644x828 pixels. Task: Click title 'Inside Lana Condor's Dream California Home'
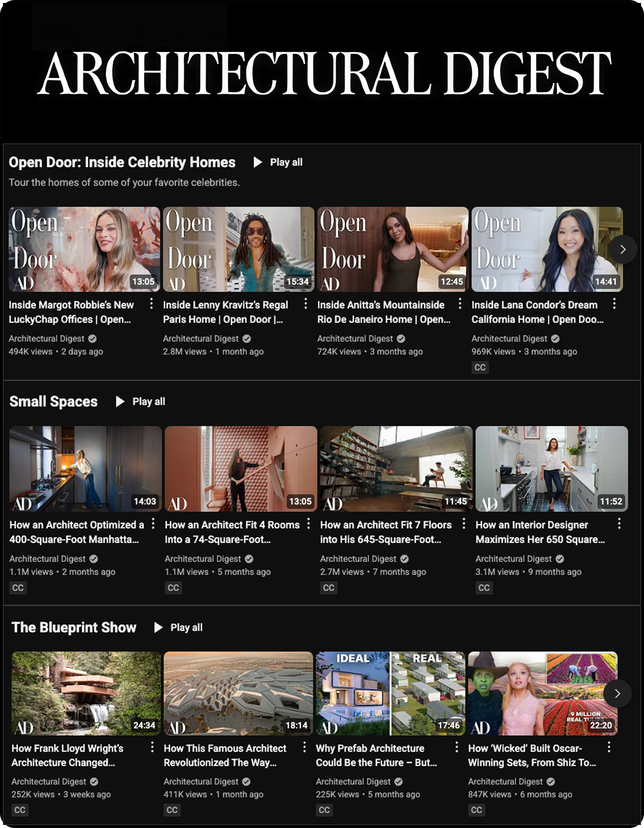pos(538,312)
